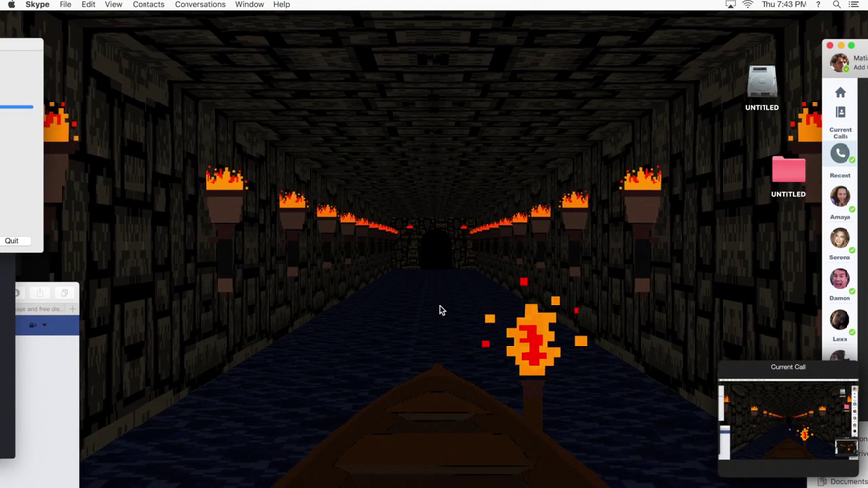Image resolution: width=868 pixels, height=488 pixels.
Task: Open the Contacts menu
Action: pos(148,5)
